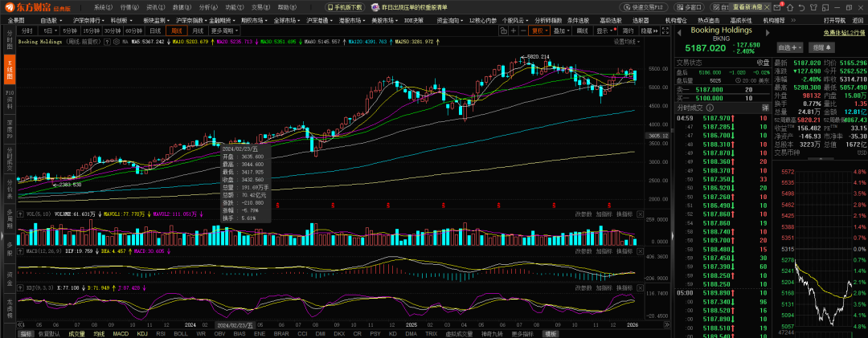Open 帮助 menu
Viewport: 868px width, 338px height.
point(288,7)
